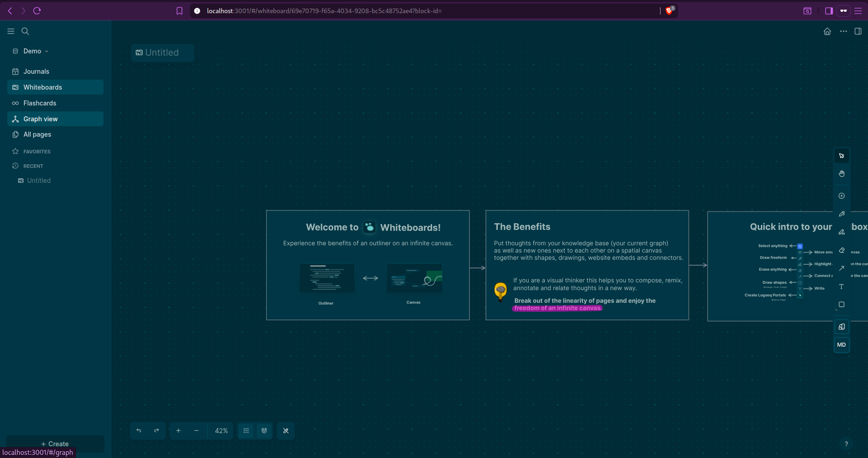Select the pointer/select tool
Image resolution: width=868 pixels, height=458 pixels.
(841, 156)
